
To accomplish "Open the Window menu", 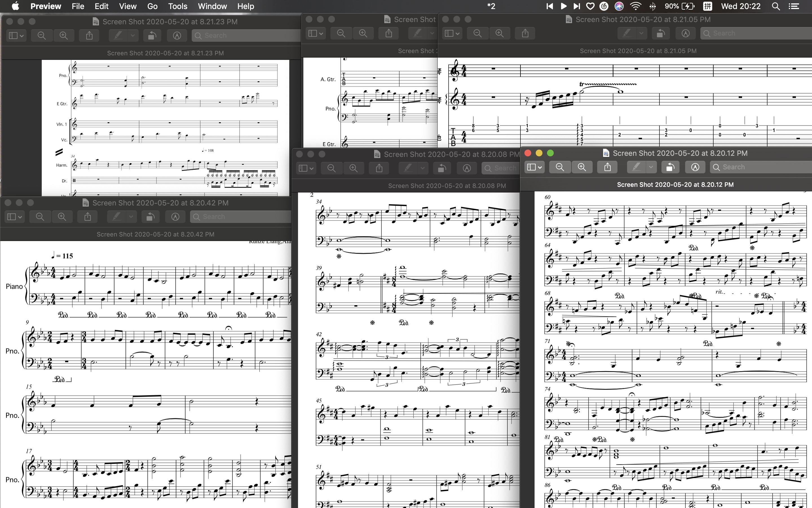I will pyautogui.click(x=212, y=6).
